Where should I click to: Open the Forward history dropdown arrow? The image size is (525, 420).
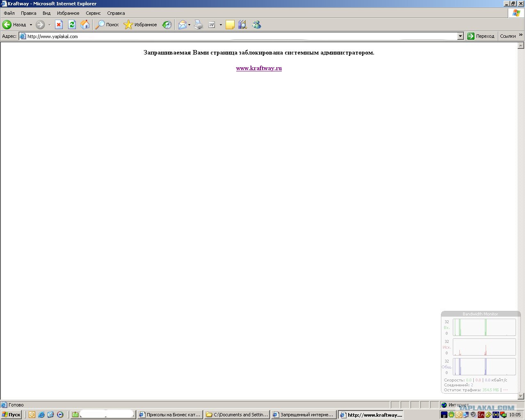[x=49, y=25]
